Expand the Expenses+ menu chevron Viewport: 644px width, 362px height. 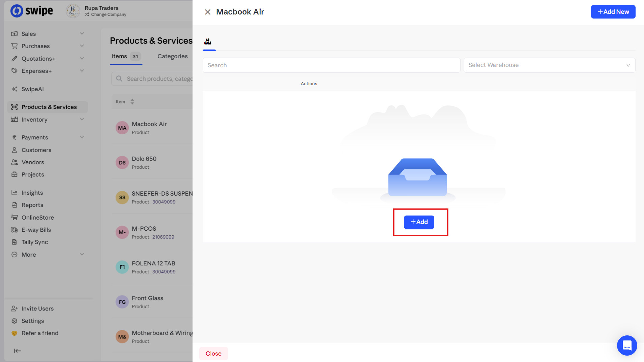[x=82, y=70]
